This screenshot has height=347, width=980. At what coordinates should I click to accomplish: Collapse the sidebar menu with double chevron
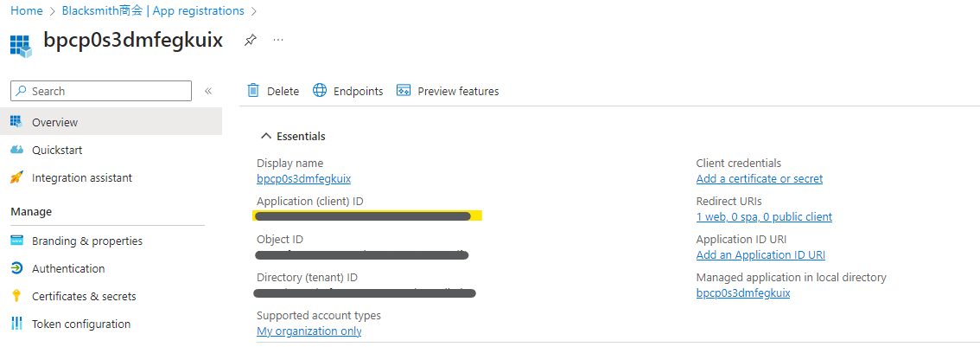[208, 91]
